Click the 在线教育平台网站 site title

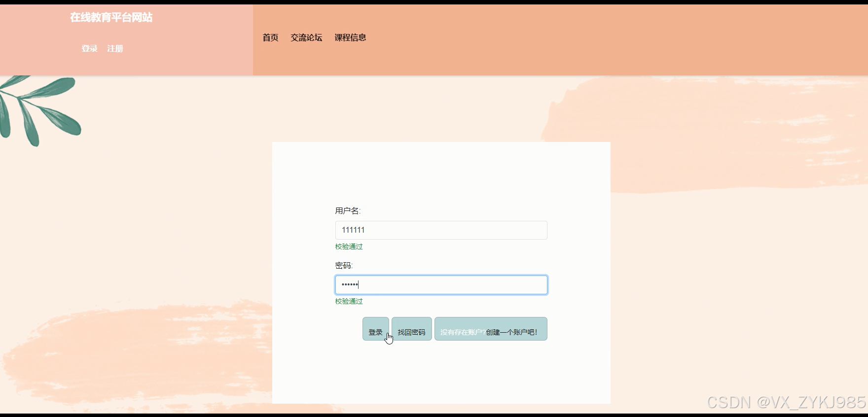coord(111,17)
